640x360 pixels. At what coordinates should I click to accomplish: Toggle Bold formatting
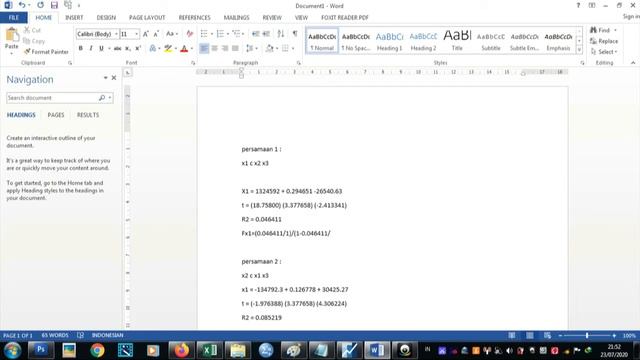80,49
